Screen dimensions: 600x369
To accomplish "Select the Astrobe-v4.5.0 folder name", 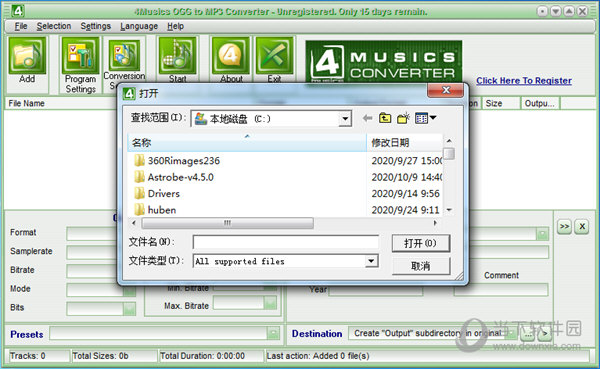I will (181, 177).
